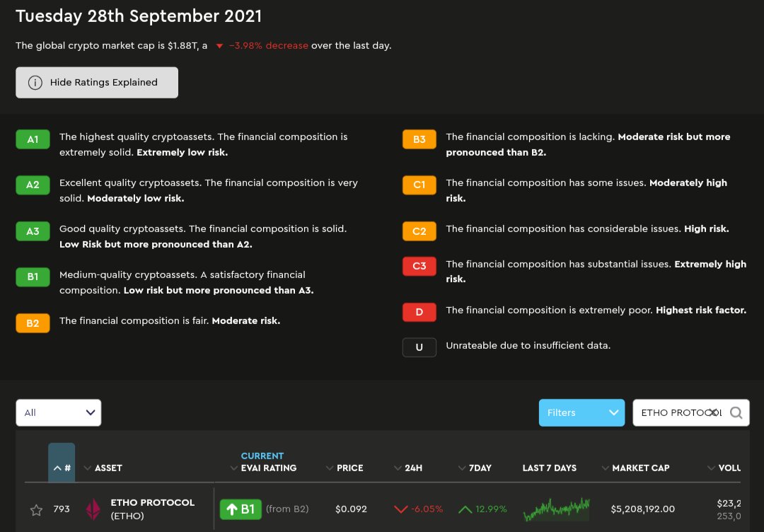The width and height of the screenshot is (764, 532).
Task: Click the sort chevron on Market Cap column
Action: tap(606, 468)
